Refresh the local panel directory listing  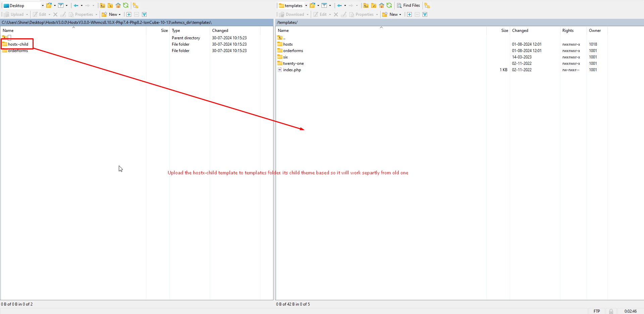pyautogui.click(x=126, y=5)
